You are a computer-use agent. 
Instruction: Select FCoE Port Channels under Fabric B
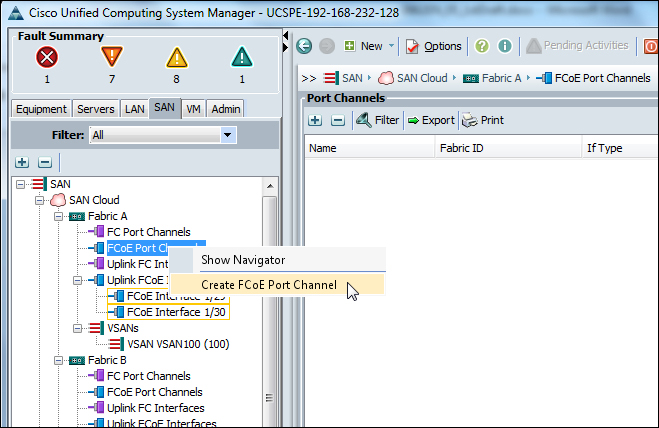click(x=155, y=392)
